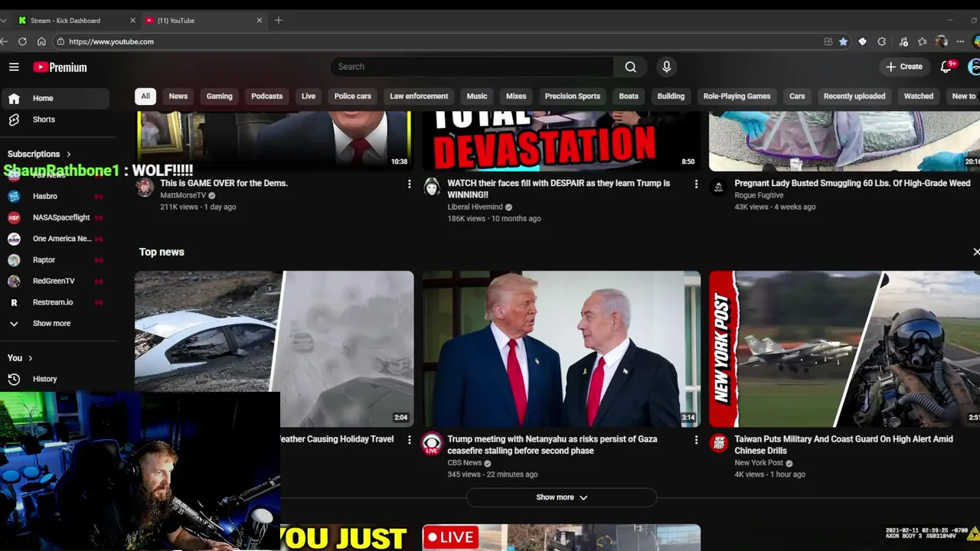Open Hasbro channel subscription
The height and width of the screenshot is (551, 980).
click(x=55, y=196)
